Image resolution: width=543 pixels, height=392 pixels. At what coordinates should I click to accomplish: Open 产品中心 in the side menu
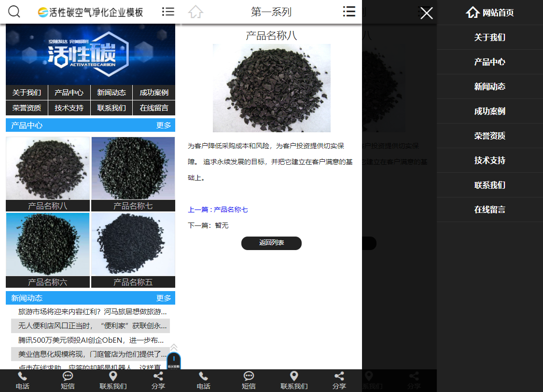(490, 62)
